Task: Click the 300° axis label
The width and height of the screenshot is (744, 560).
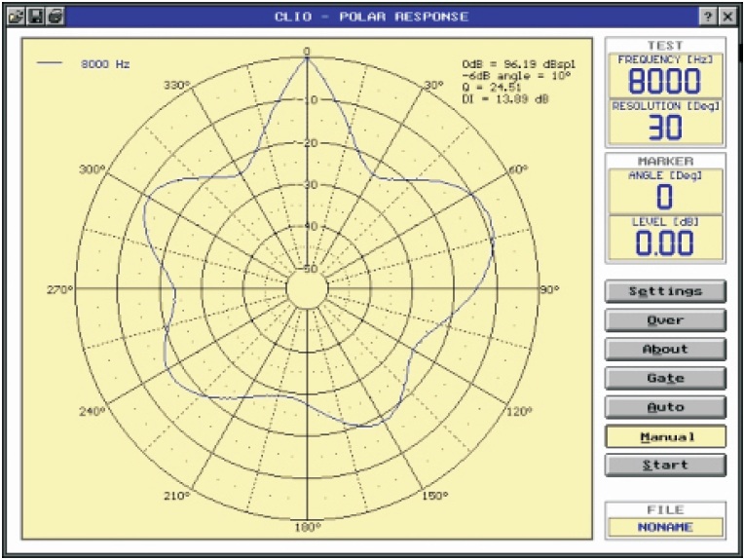Action: (x=93, y=169)
